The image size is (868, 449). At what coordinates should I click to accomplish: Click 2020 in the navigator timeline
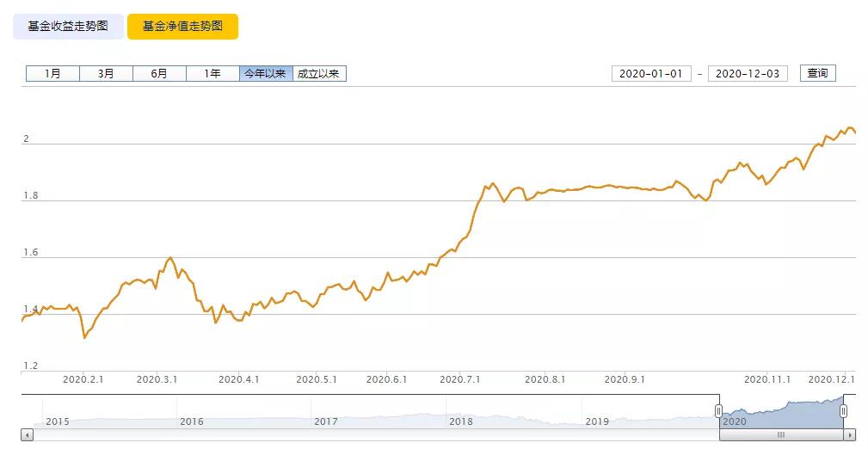pos(735,421)
